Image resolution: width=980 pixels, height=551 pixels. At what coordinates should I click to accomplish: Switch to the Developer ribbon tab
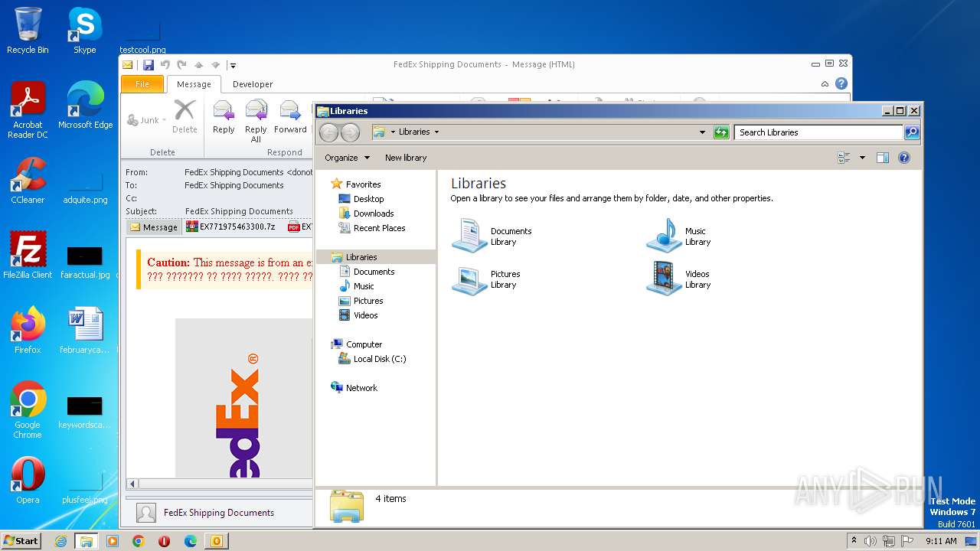click(x=253, y=84)
